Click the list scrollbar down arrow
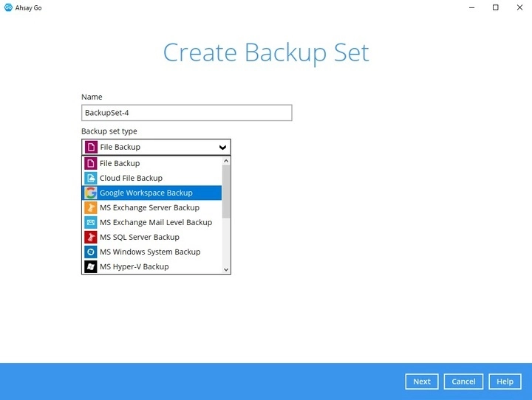 pyautogui.click(x=226, y=270)
